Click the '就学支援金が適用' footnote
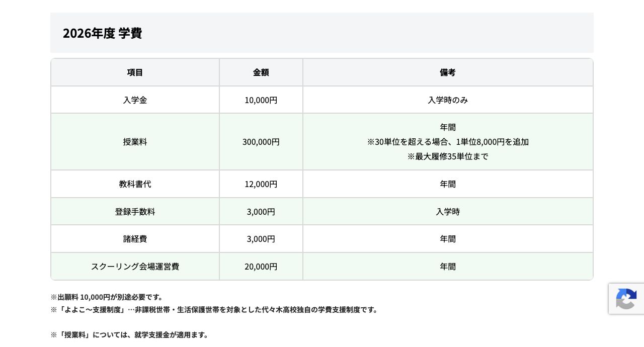Viewport: 644px width, 347px height. [x=130, y=335]
